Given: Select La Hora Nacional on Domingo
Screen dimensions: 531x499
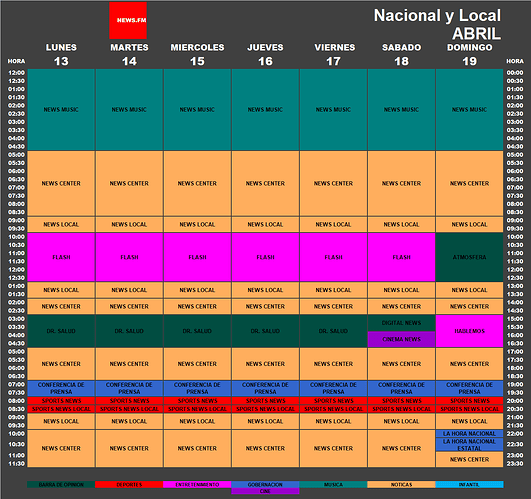Looking at the screenshot, I should click(x=469, y=434).
